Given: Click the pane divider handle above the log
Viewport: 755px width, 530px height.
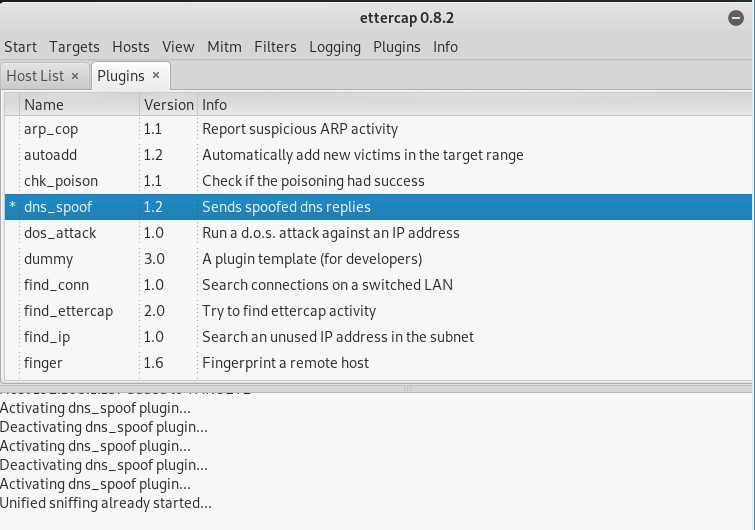Looking at the screenshot, I should pyautogui.click(x=407, y=388).
